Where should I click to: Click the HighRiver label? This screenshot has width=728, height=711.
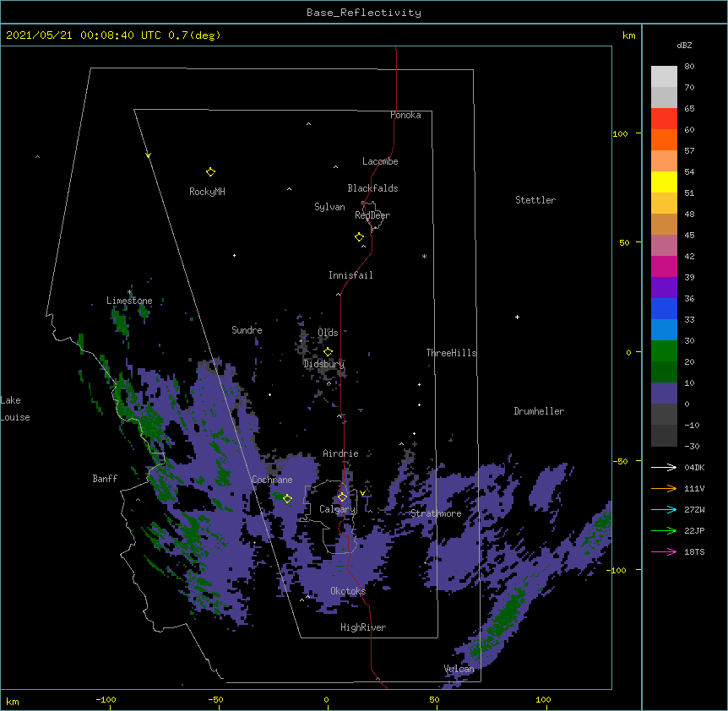point(363,627)
